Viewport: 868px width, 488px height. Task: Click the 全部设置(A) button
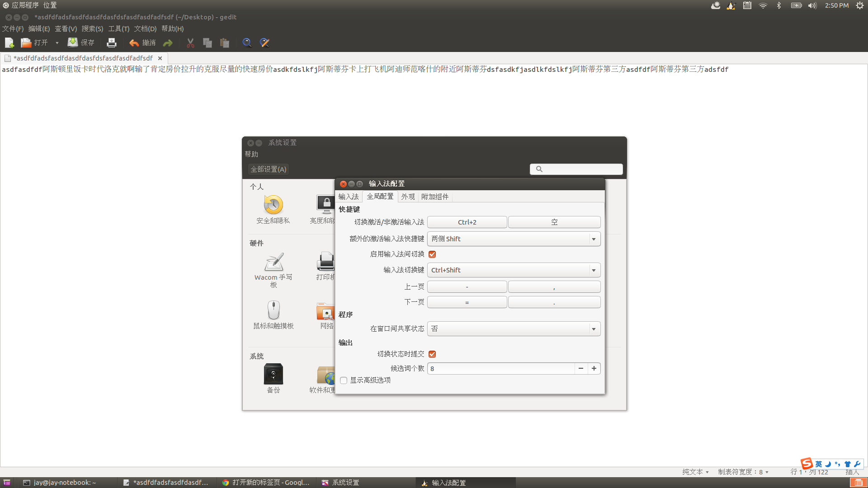coord(269,169)
